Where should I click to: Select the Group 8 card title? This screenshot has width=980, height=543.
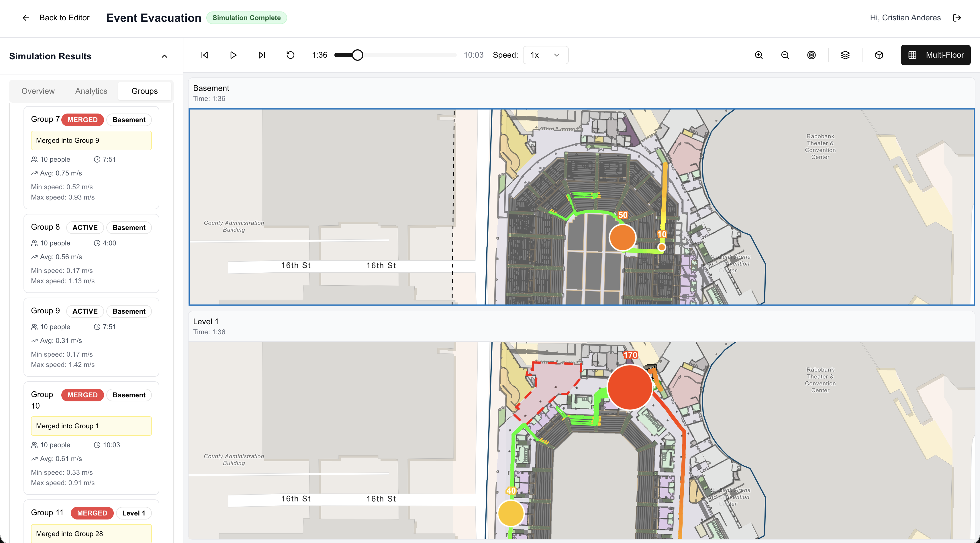pos(45,227)
